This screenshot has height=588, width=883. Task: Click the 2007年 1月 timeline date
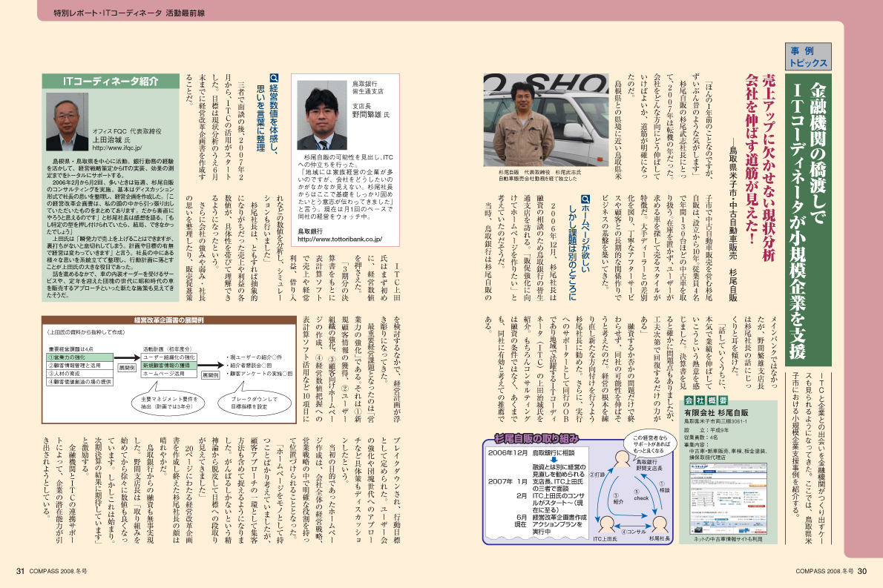pyautogui.click(x=508, y=482)
